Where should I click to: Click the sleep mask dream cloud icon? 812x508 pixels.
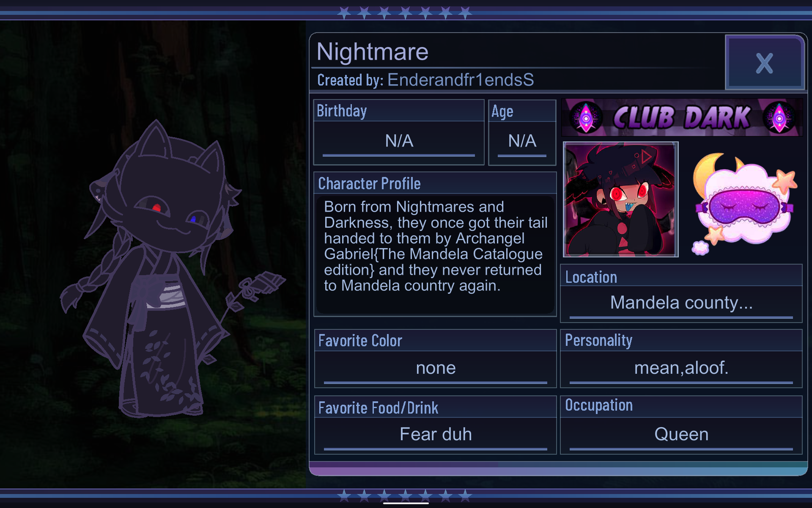(x=744, y=203)
